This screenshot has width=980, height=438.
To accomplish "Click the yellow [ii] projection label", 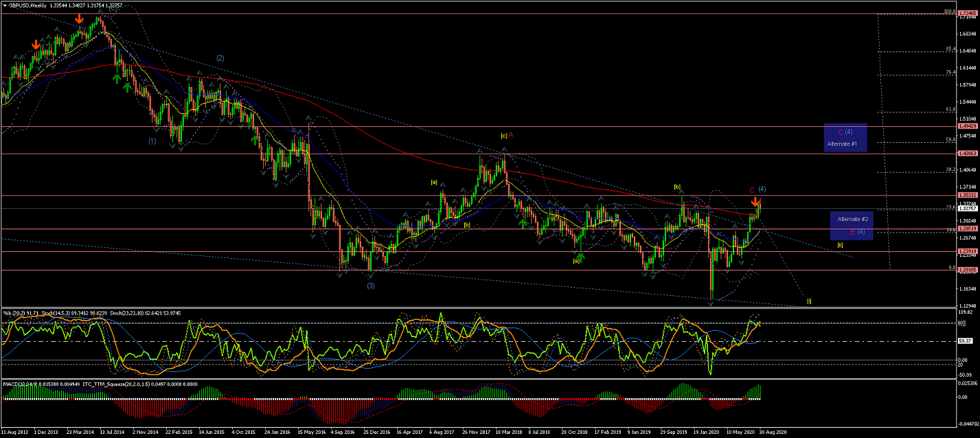I will click(x=840, y=245).
